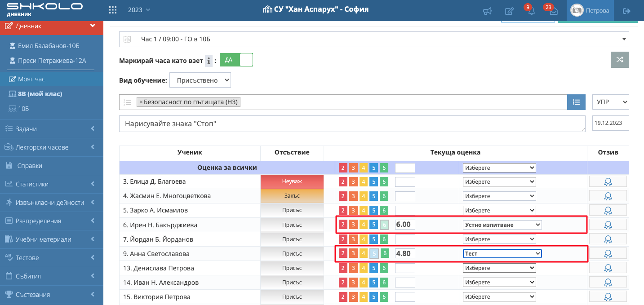Toggle Присъс status for Денислава Петрова

pyautogui.click(x=292, y=268)
